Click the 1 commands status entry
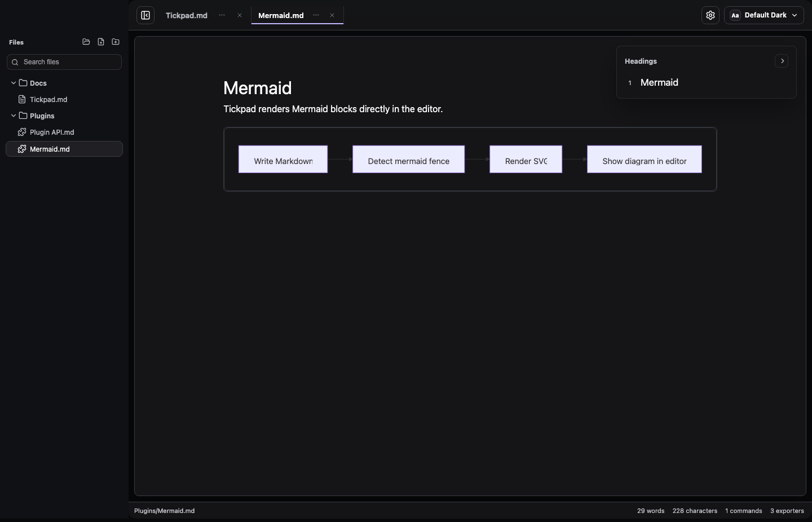The width and height of the screenshot is (812, 522). (744, 511)
